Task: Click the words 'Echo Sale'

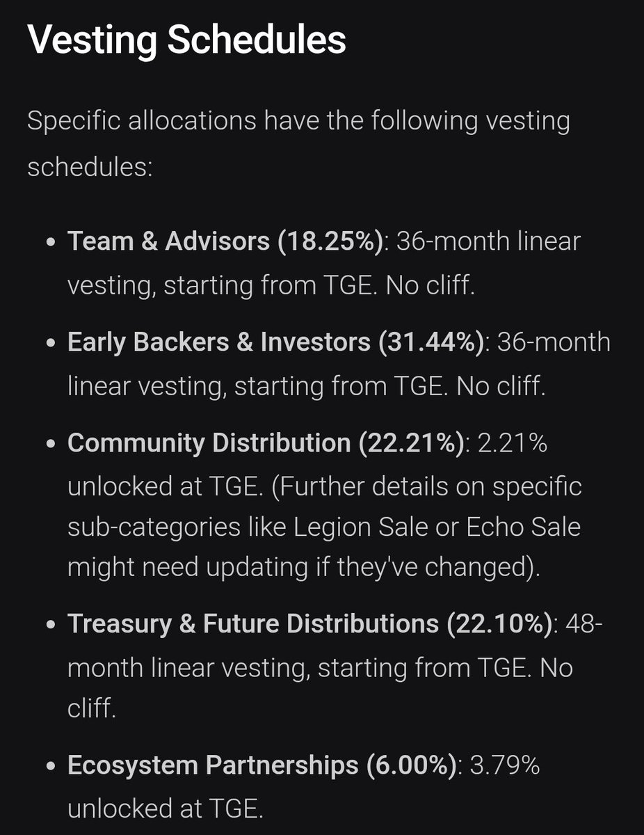Action: 524,527
